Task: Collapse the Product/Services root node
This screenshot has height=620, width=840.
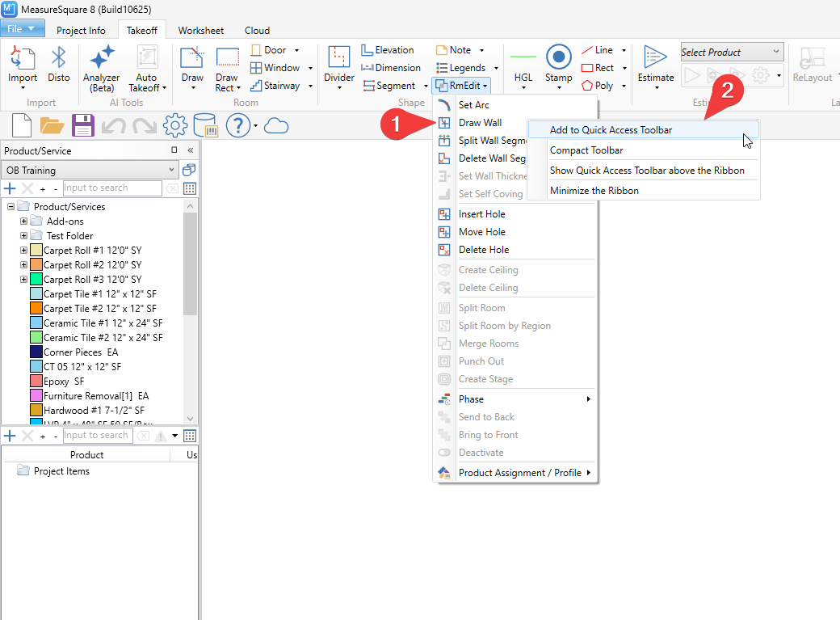Action: 10,206
